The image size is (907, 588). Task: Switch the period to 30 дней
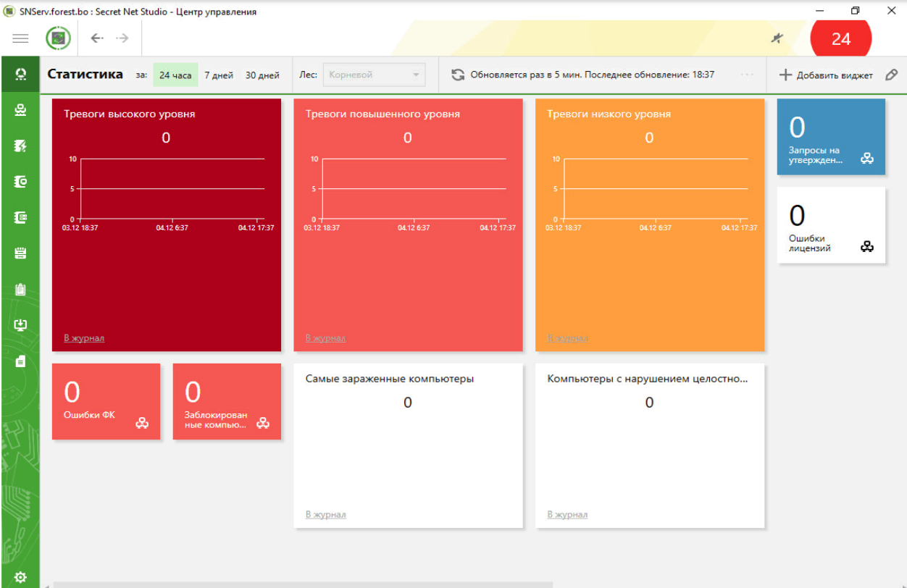pos(262,75)
